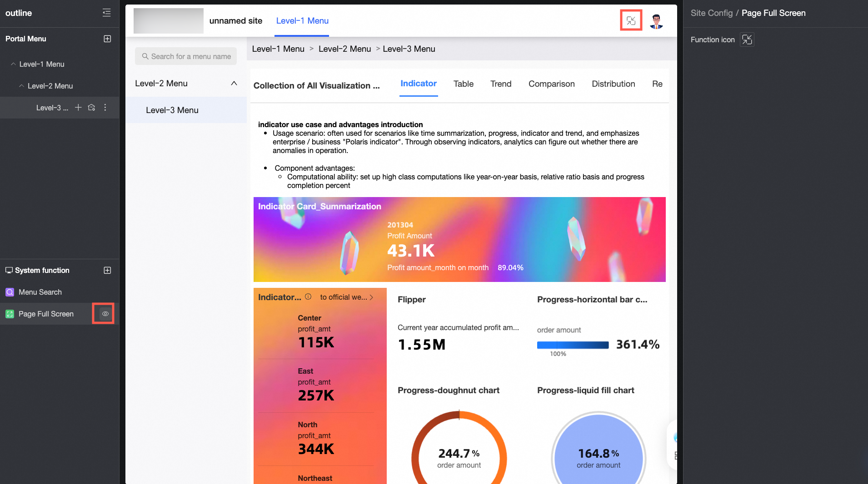Open Level-3 Menu in the sidebar
Viewport: 868px width, 484px height.
tap(186, 110)
